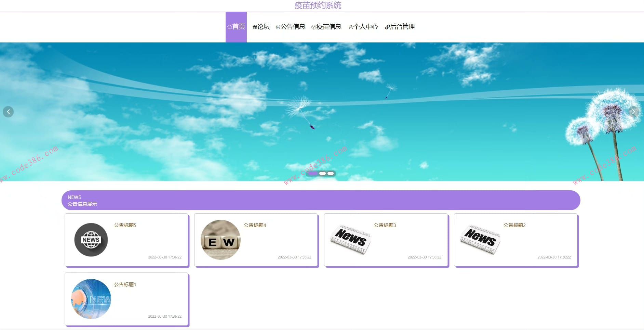The image size is (644, 330).
Task: Click the dice letters thumbnail on 公告标题4
Action: [220, 240]
